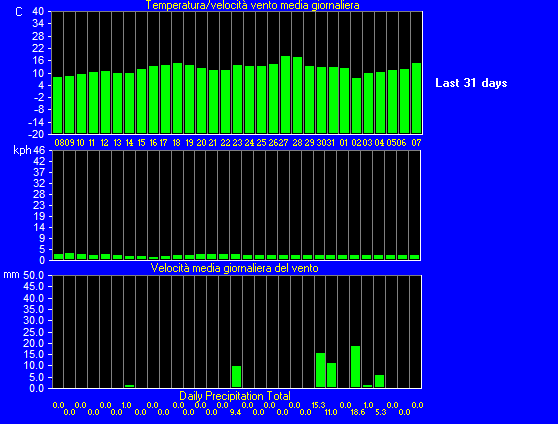558x424 pixels.
Task: Select the 18.6 mm precipitation bar
Action: click(x=355, y=366)
